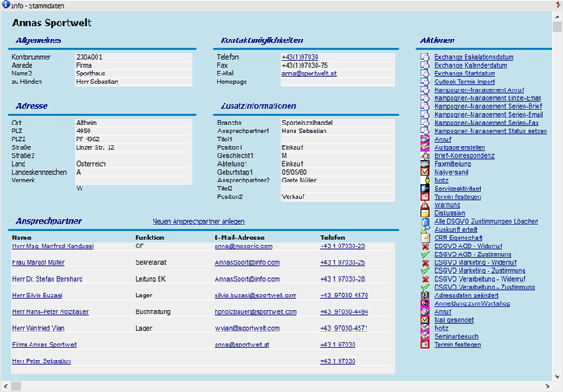Open Neuen Ansprechpartner anlegen link
Image resolution: width=563 pixels, height=392 pixels.
(198, 221)
